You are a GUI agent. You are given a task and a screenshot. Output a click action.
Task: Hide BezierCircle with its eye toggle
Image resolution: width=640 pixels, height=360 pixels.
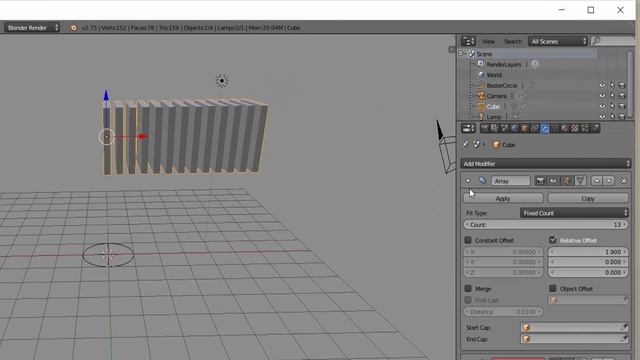coord(602,85)
